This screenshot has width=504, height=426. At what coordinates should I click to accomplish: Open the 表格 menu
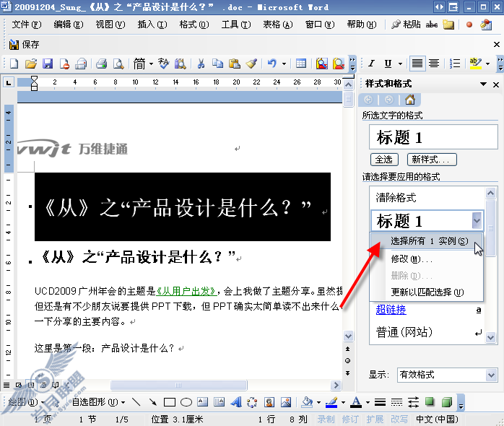click(x=278, y=25)
